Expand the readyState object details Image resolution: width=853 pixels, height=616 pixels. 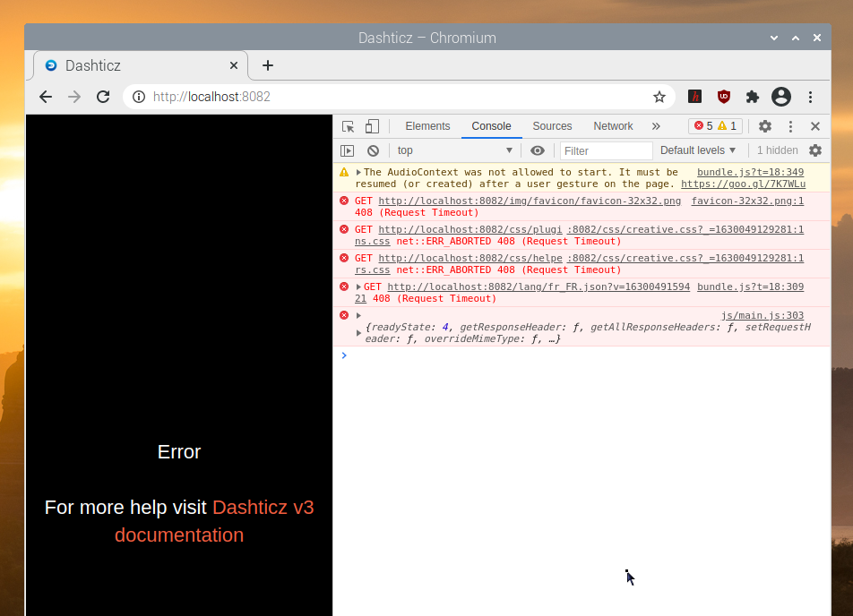[x=358, y=333]
